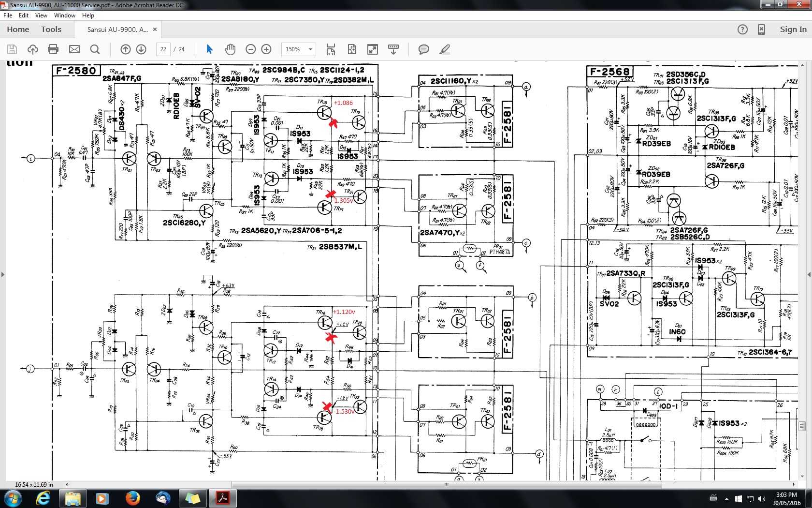
Task: Open the Help menu
Action: tap(88, 15)
